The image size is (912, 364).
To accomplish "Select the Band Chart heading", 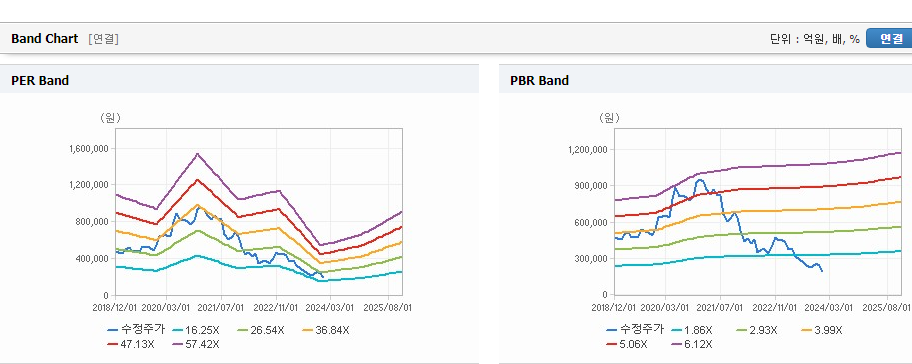I will [x=44, y=38].
